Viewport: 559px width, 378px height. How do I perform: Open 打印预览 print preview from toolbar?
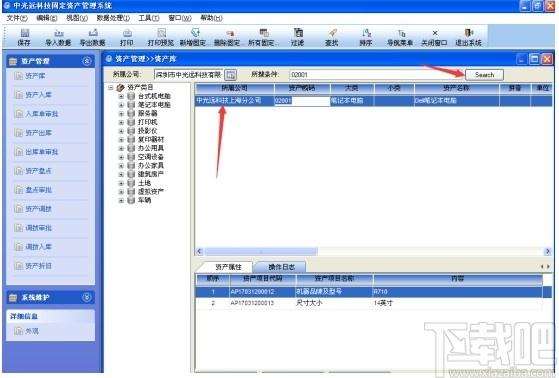click(x=161, y=37)
